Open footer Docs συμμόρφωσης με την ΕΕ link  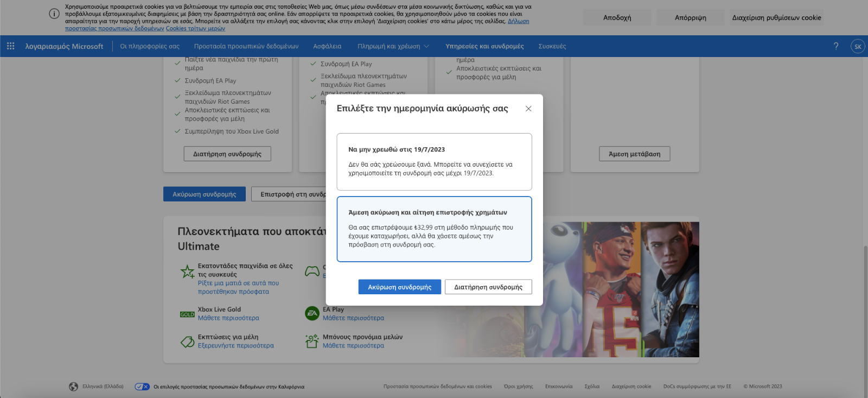click(697, 387)
